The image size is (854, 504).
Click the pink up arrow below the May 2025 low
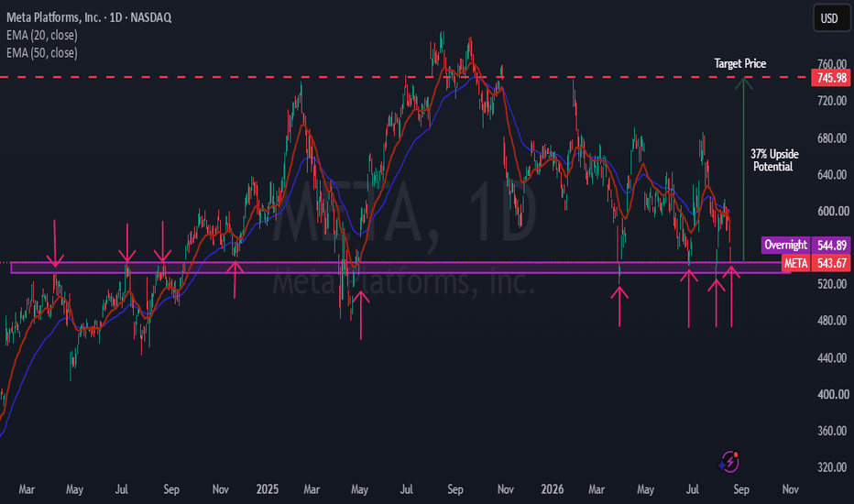pos(360,315)
